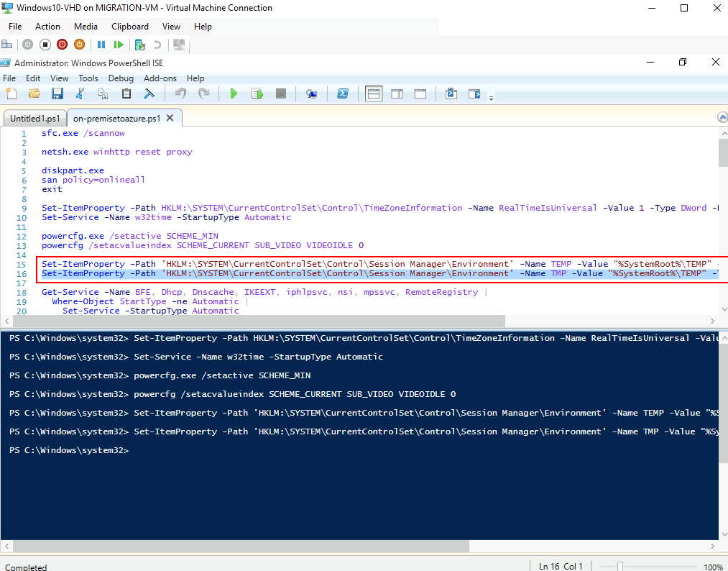Open the Add-ons menu
Screen dimensions: 728x571
point(160,78)
